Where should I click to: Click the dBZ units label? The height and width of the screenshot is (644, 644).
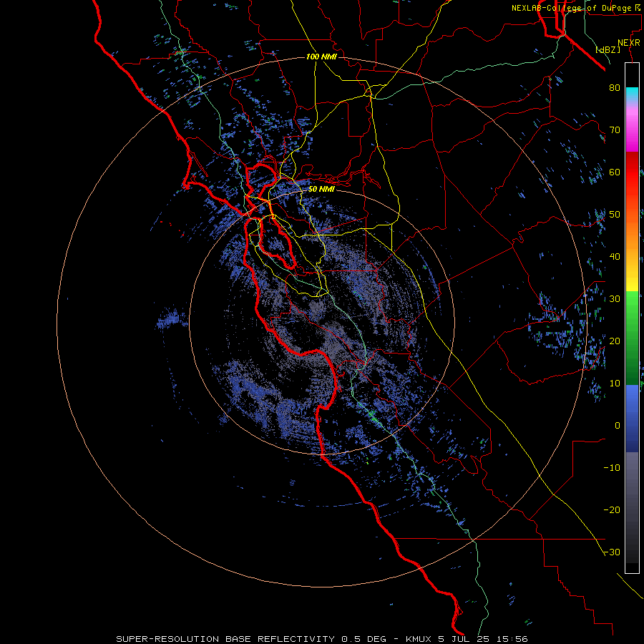(608, 49)
